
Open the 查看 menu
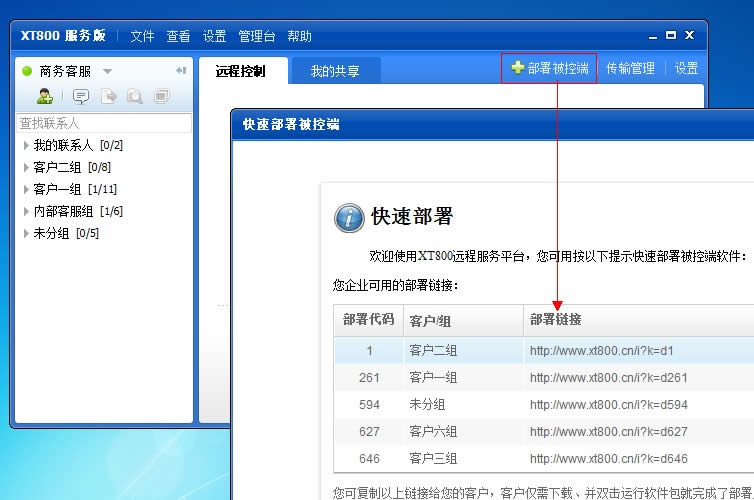coord(178,36)
